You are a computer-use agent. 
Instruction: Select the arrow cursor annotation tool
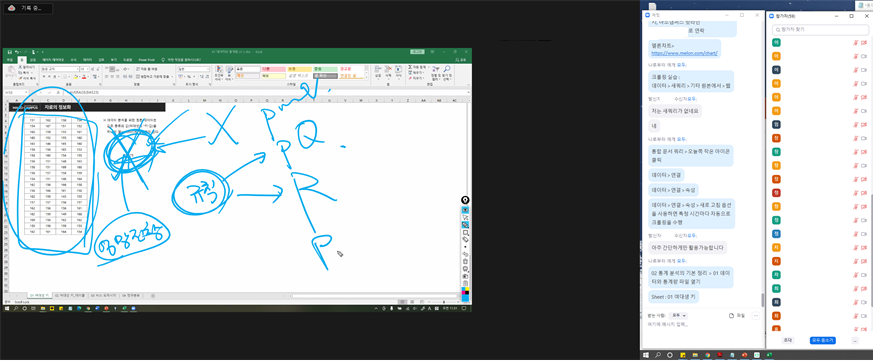click(x=465, y=217)
